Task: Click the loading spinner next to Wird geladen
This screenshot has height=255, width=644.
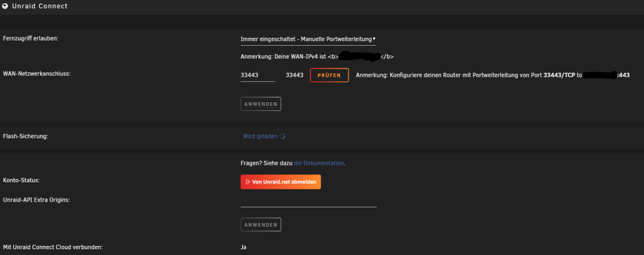Action: coord(282,136)
